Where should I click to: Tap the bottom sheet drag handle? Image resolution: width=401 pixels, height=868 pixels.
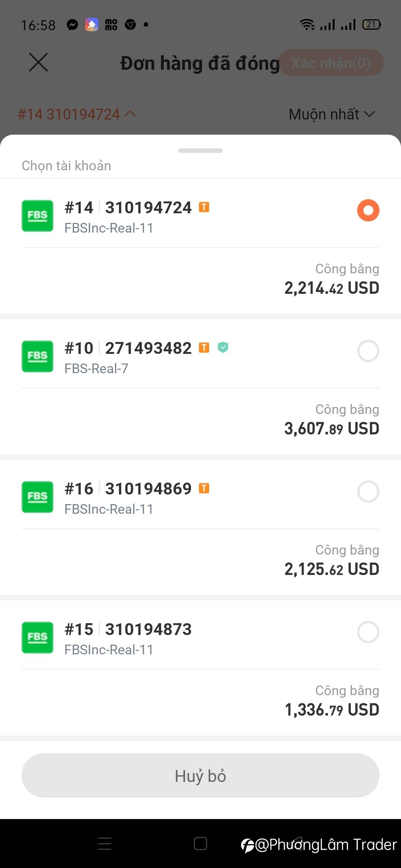[x=200, y=151]
